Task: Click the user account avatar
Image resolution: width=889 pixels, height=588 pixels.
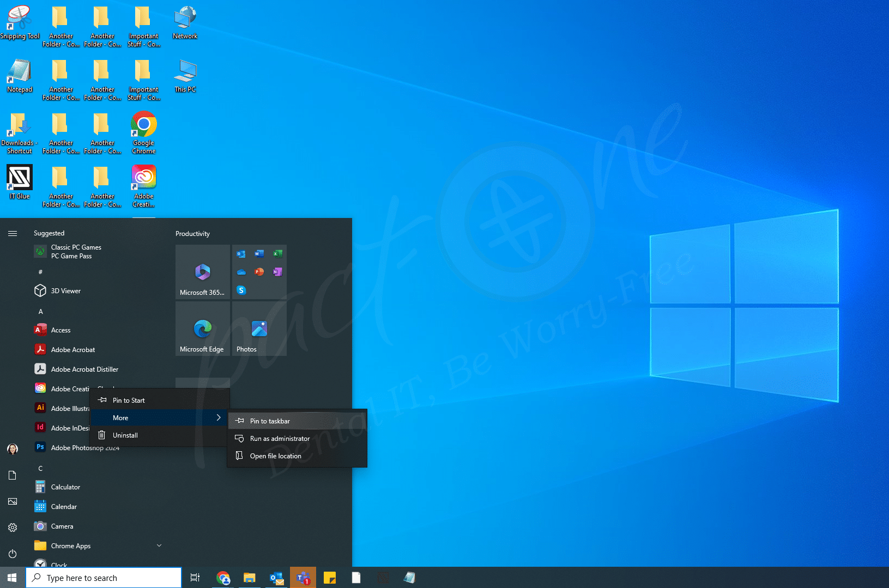Action: click(x=13, y=448)
